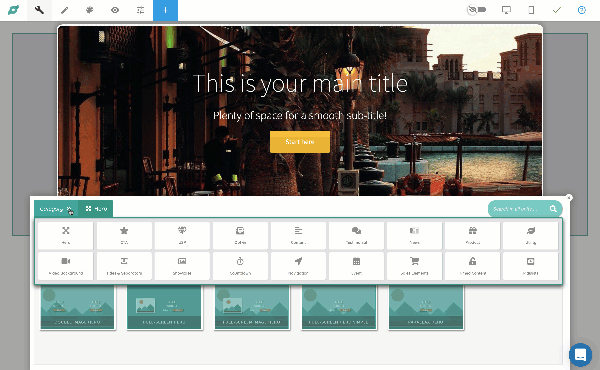The image size is (600, 370).
Task: Toggle the hidden-elements visibility switch
Action: [476, 10]
